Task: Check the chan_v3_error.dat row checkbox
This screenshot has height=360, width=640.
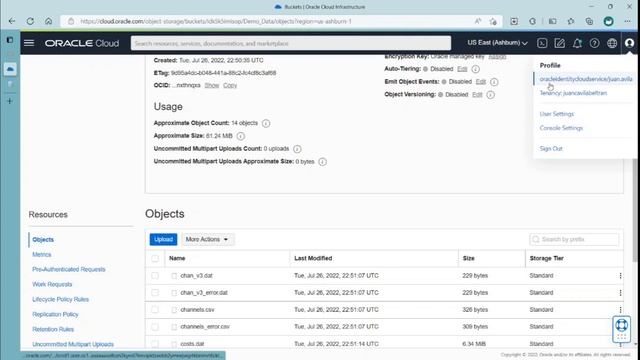Action: pos(155,293)
